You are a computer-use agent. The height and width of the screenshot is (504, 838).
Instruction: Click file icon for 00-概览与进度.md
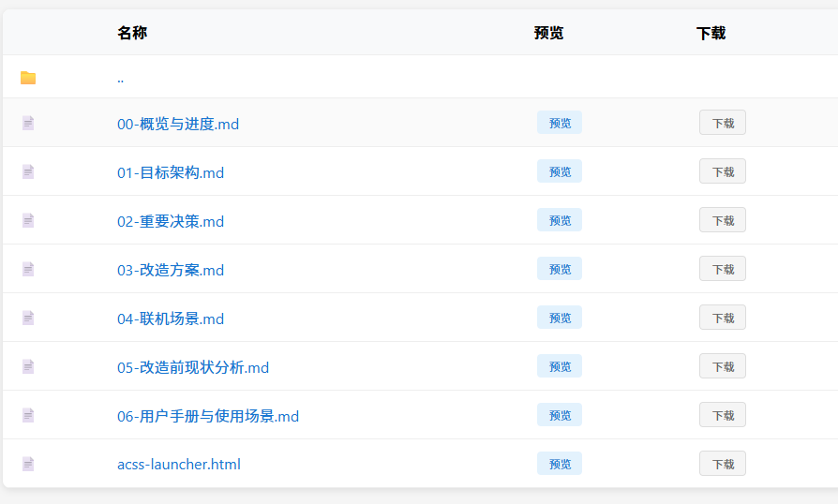(x=28, y=124)
